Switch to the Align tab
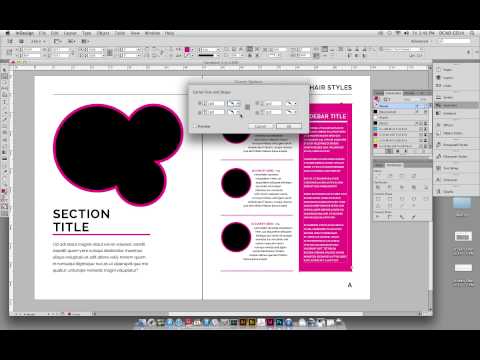 click(379, 165)
